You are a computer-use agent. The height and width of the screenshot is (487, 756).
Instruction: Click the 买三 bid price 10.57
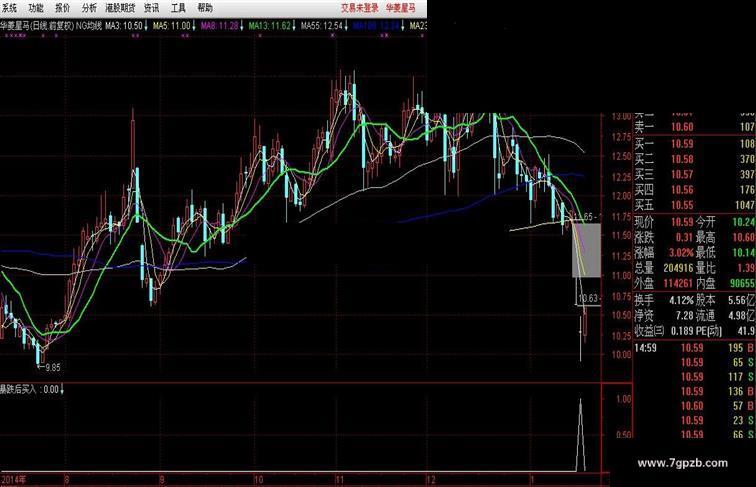tap(682, 175)
